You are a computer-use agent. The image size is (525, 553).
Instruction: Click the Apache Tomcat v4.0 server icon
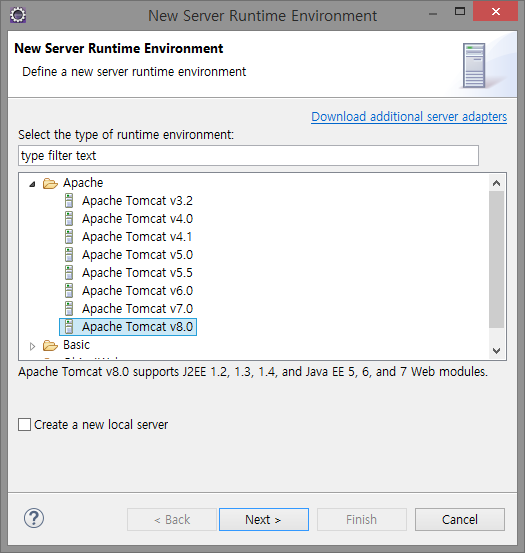point(69,219)
